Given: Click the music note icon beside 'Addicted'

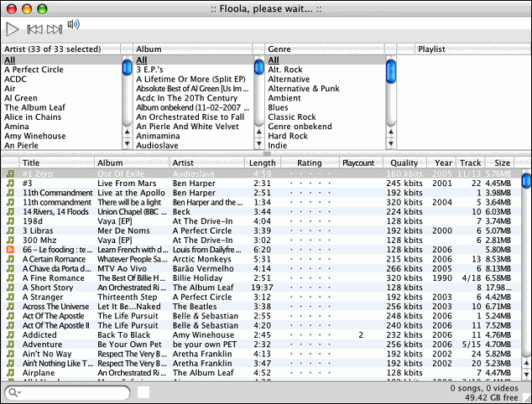Looking at the screenshot, I should tap(10, 334).
